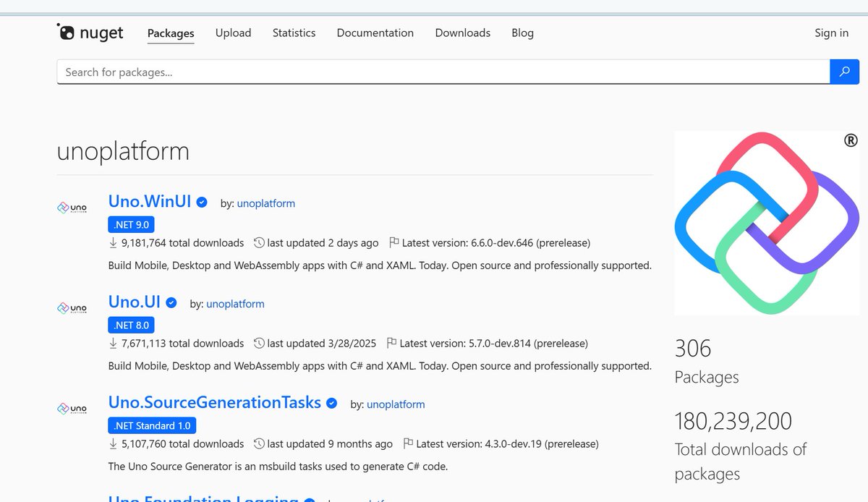Click '9,181,764 total downloads' text
868x502 pixels.
[x=183, y=243]
